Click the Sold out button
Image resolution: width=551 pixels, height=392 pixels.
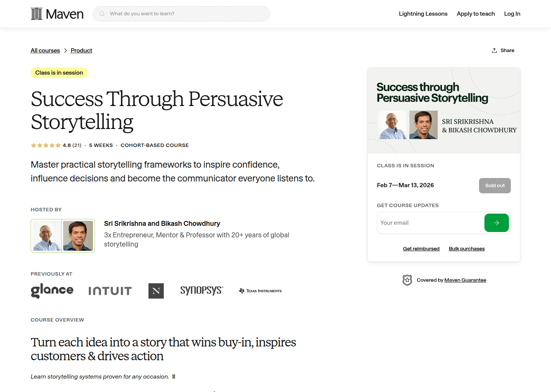(495, 185)
